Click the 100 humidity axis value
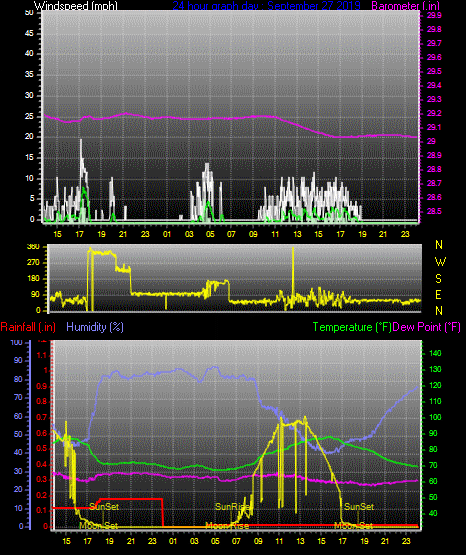The image size is (466, 555). pyautogui.click(x=16, y=342)
